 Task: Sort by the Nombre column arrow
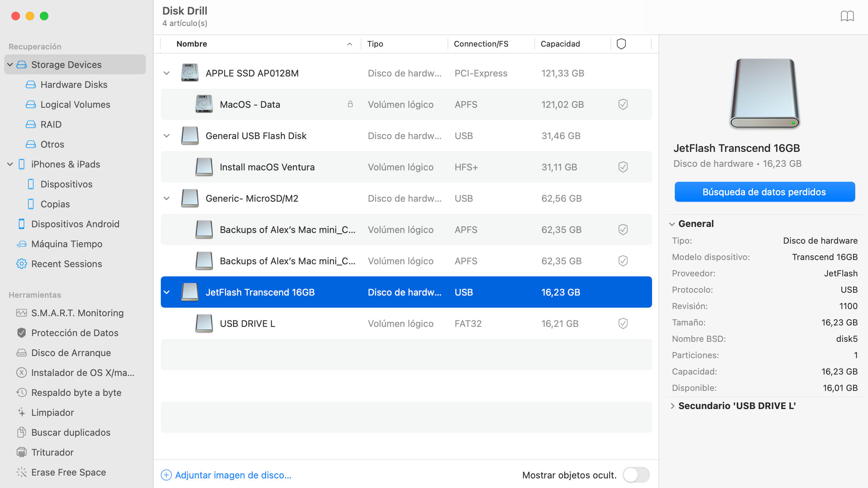pos(349,44)
